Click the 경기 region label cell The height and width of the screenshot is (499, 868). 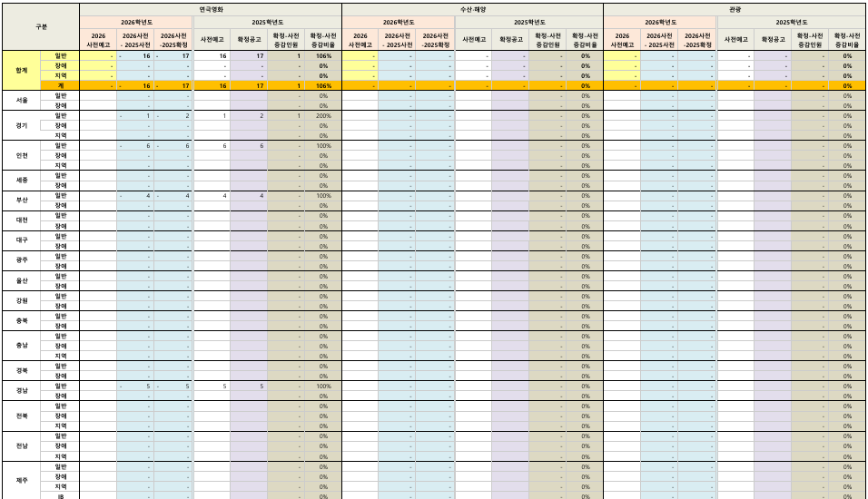tap(22, 125)
